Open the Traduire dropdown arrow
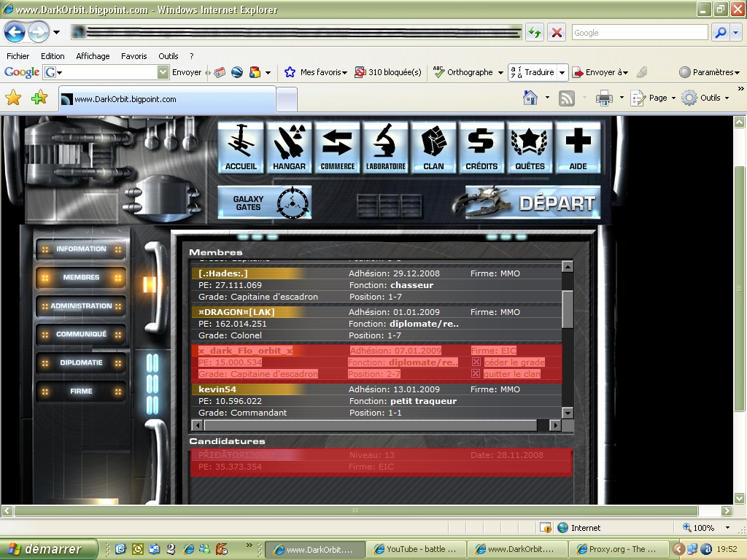The image size is (747, 560). tap(562, 72)
